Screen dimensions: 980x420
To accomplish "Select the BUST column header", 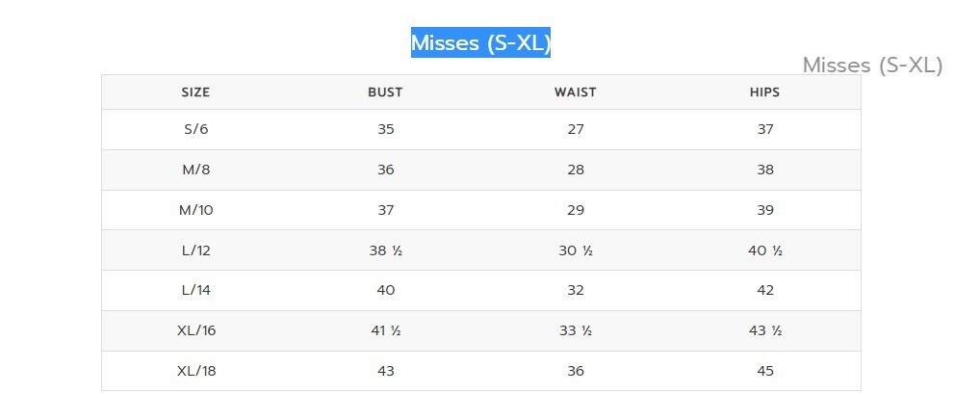I will pos(385,92).
